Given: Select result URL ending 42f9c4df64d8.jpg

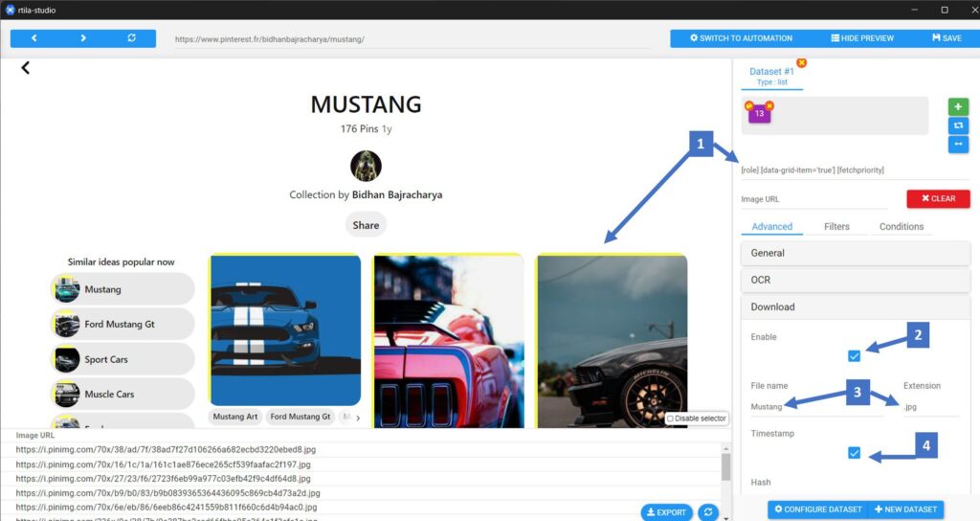Looking at the screenshot, I should pos(163,479).
